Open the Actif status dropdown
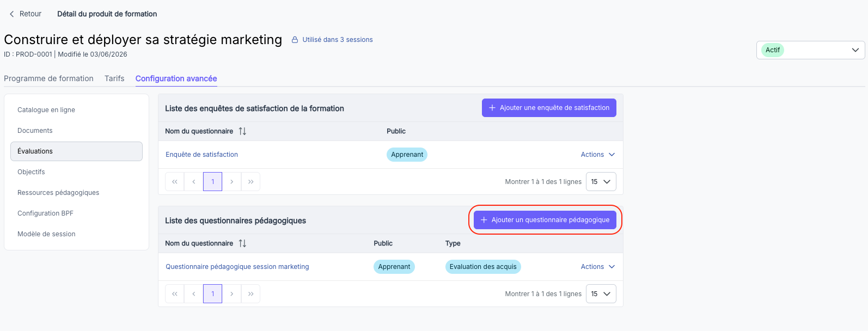Viewport: 868px width, 331px height. 810,50
